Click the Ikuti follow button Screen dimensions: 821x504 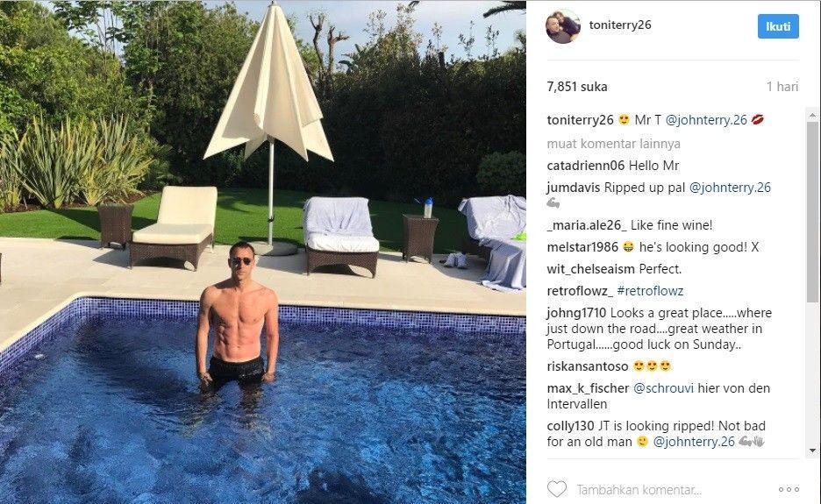[x=778, y=26]
